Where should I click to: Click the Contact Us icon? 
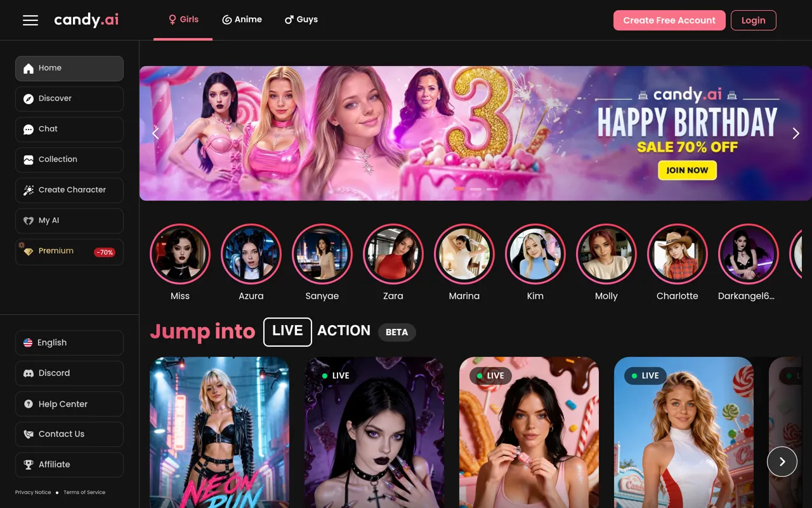coord(29,434)
